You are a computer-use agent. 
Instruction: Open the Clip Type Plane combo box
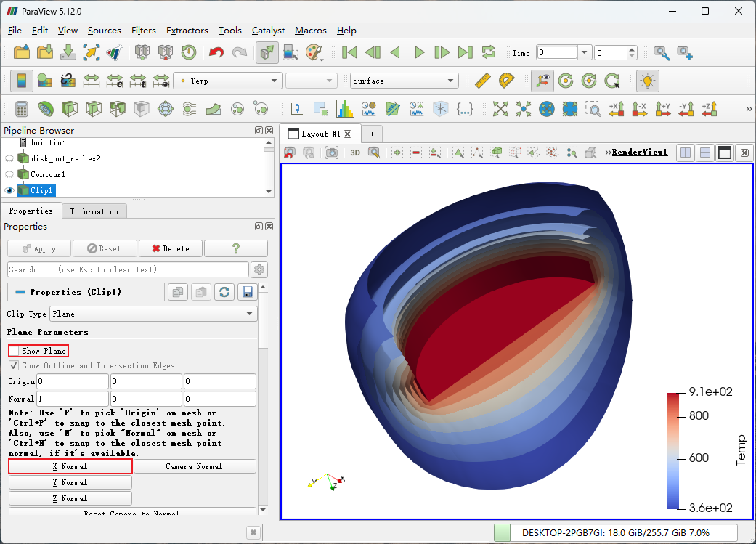tap(153, 314)
